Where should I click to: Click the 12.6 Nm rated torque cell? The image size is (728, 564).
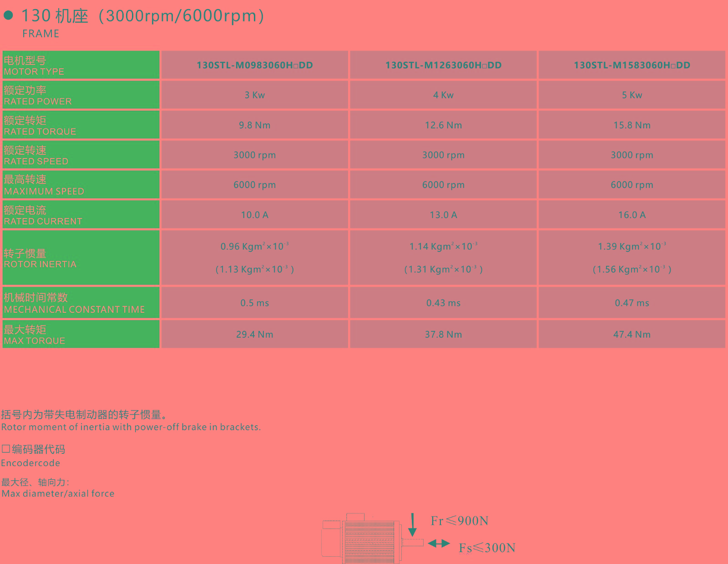pos(443,125)
